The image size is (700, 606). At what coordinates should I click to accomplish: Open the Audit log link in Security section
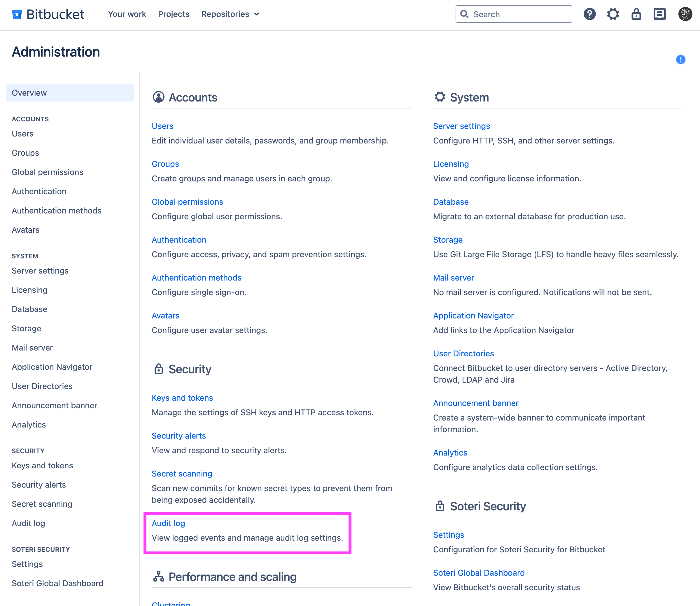tap(168, 523)
